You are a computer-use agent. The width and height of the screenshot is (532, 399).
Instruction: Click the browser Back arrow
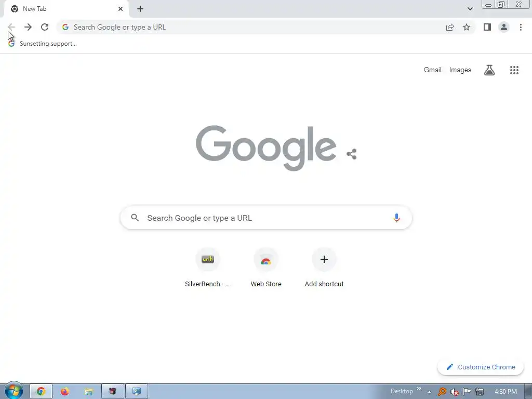click(11, 27)
